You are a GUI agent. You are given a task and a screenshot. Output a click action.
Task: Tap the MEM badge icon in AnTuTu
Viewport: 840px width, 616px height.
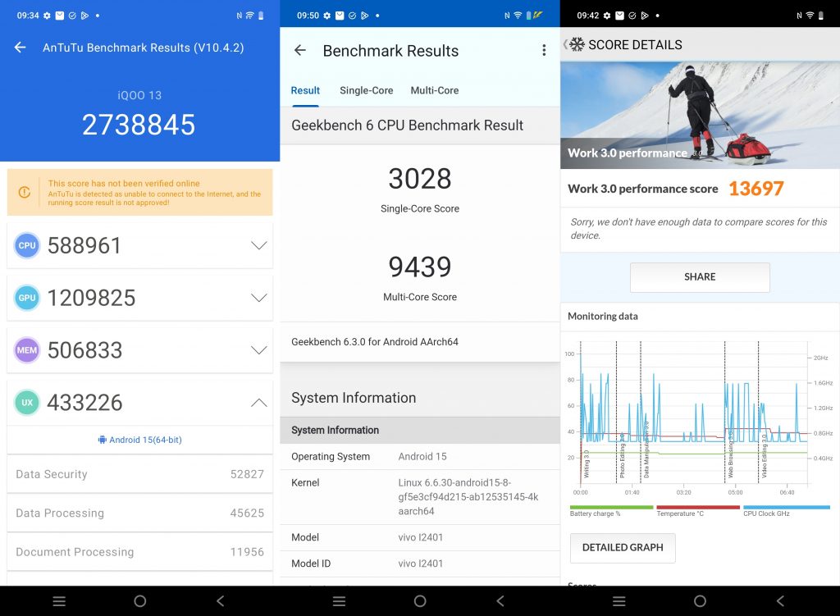click(x=27, y=350)
